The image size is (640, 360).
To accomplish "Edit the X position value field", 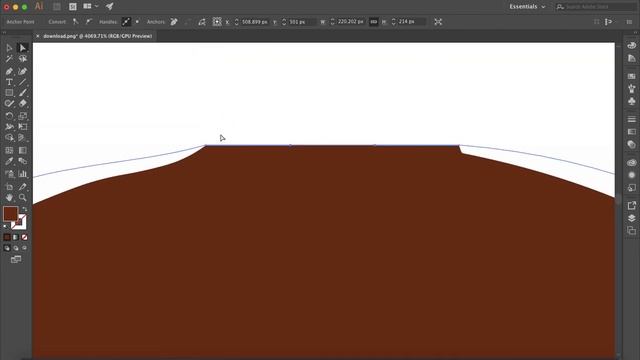I will pyautogui.click(x=255, y=22).
